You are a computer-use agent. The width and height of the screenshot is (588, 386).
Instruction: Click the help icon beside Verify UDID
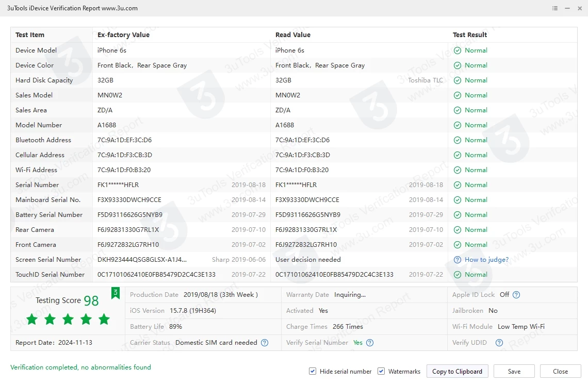[499, 343]
